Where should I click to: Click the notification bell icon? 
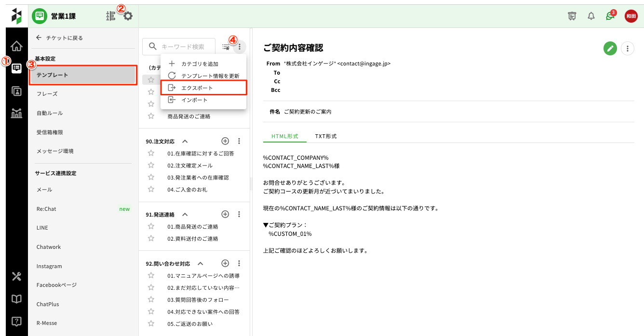tap(591, 16)
